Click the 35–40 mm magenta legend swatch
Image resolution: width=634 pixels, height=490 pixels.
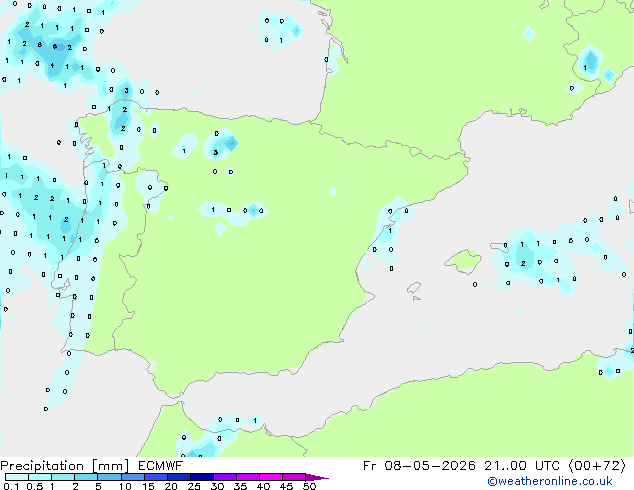247,477
